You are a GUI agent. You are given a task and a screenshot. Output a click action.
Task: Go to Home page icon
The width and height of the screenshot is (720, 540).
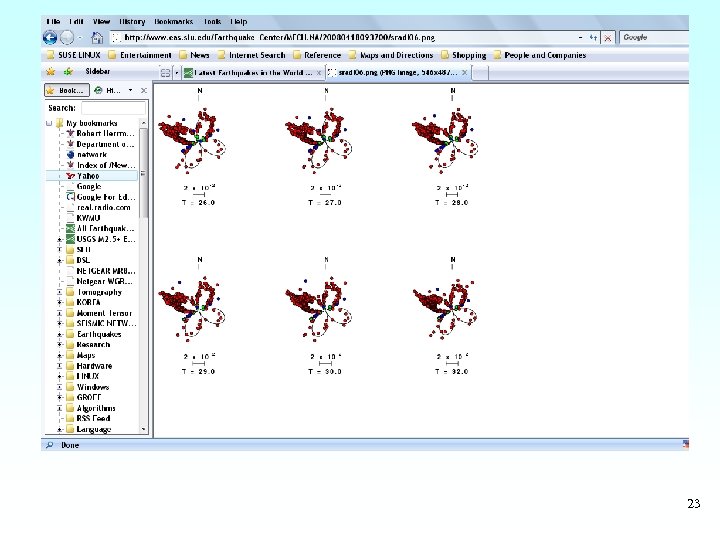96,38
